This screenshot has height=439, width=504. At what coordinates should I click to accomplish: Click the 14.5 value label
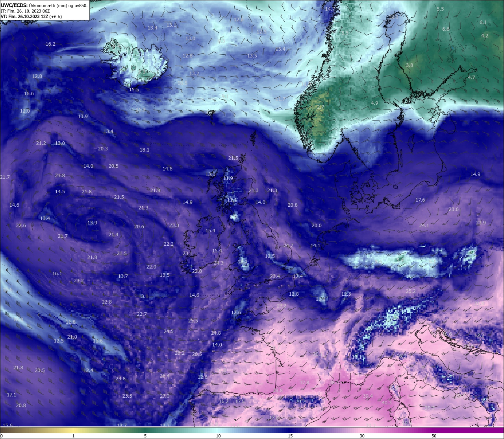pyautogui.click(x=60, y=192)
